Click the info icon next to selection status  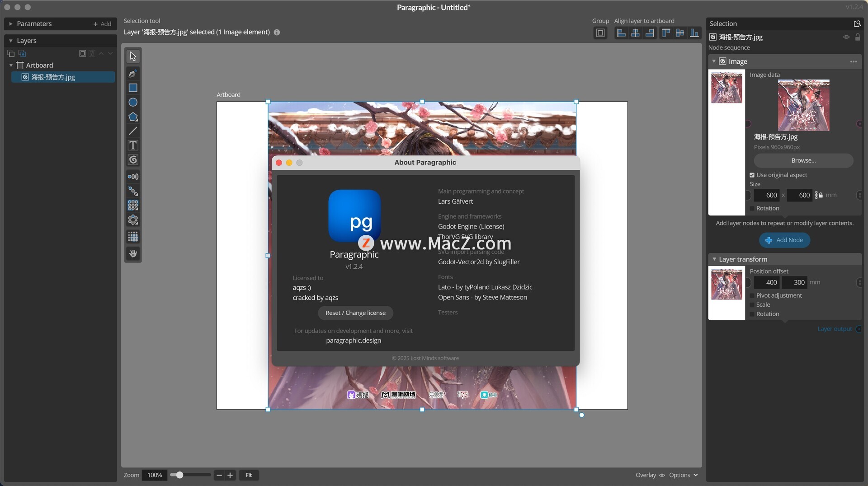(x=277, y=32)
